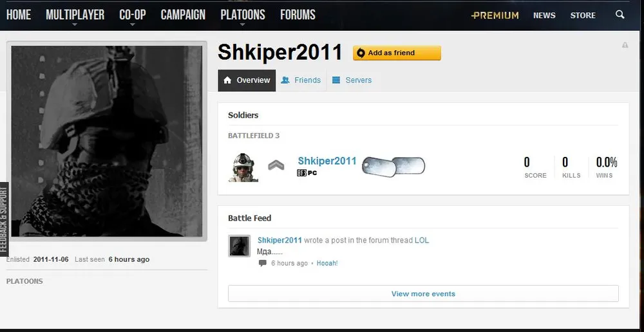
Task: Open the Premium page
Action: pos(495,15)
